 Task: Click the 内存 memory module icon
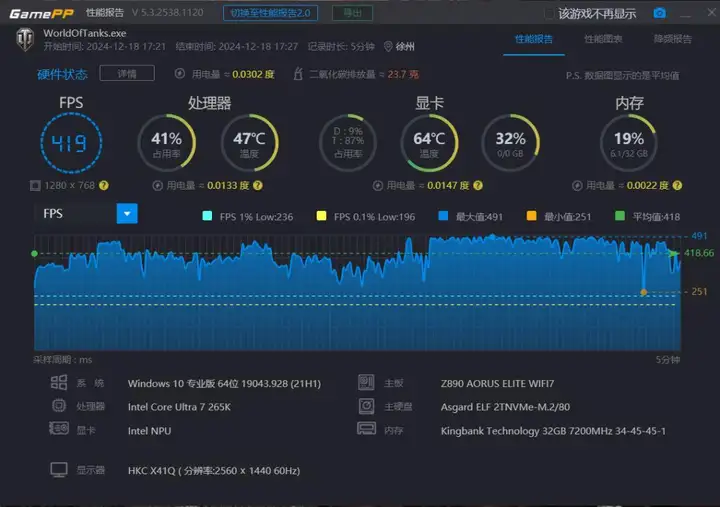(x=366, y=429)
